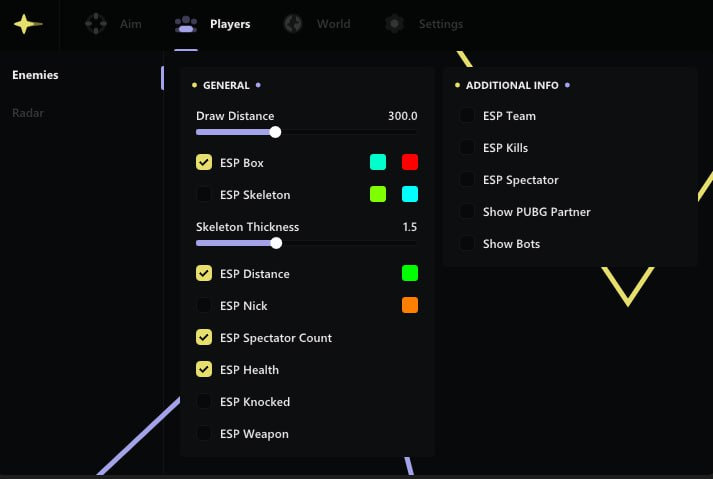Turn on Show Bots checkbox
713x479 pixels.
[467, 244]
